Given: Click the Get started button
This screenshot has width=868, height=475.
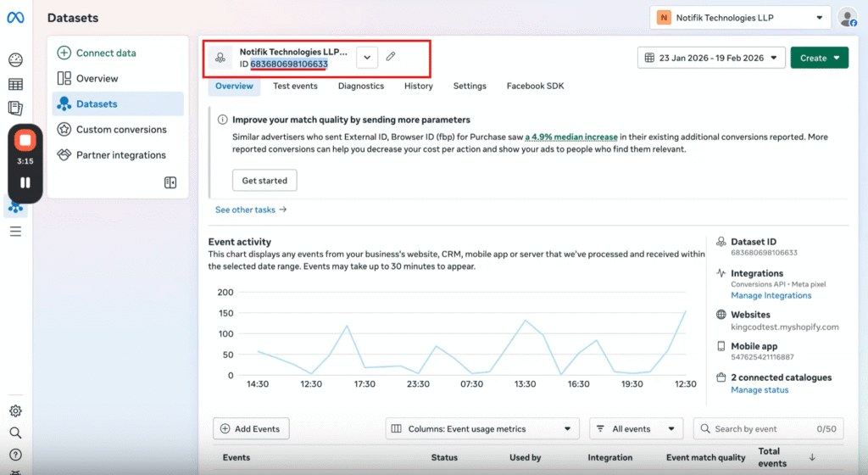Looking at the screenshot, I should tap(264, 181).
